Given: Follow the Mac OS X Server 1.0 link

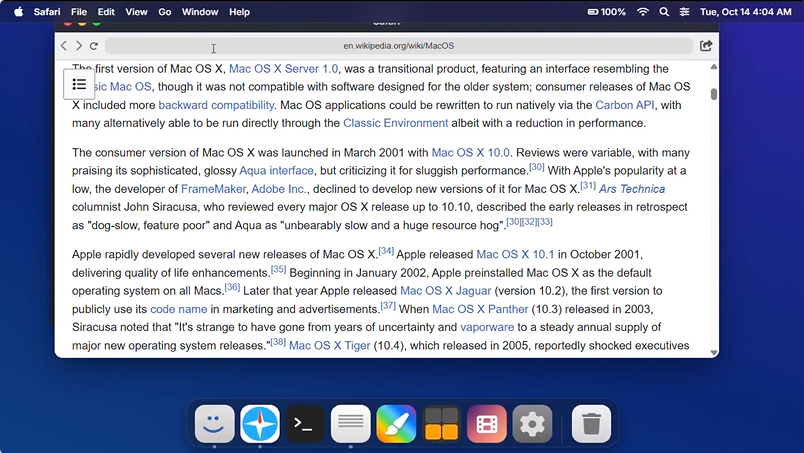Looking at the screenshot, I should [x=284, y=69].
